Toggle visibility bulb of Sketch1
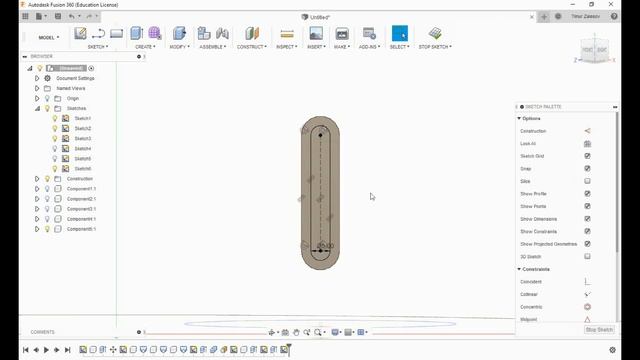640x360 pixels. pyautogui.click(x=55, y=118)
